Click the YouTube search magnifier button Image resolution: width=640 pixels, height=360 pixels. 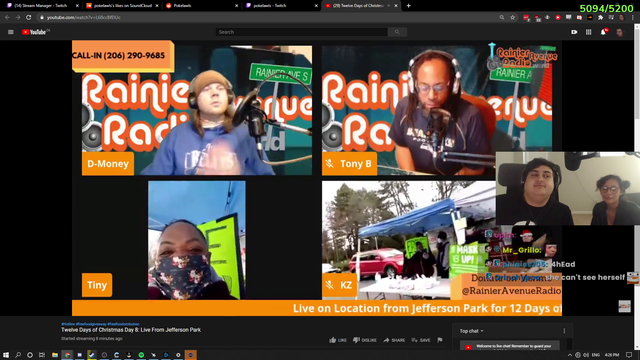tap(397, 32)
